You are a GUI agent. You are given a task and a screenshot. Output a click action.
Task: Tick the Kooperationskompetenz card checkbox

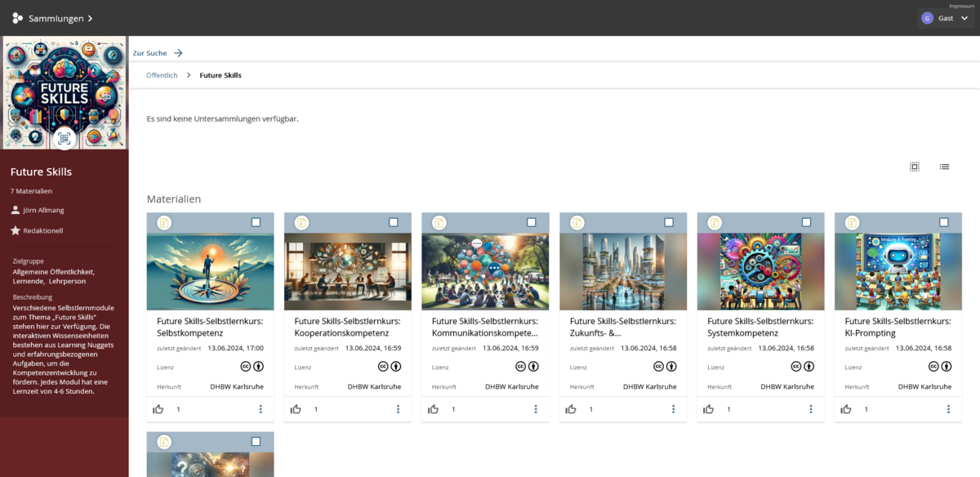(394, 222)
